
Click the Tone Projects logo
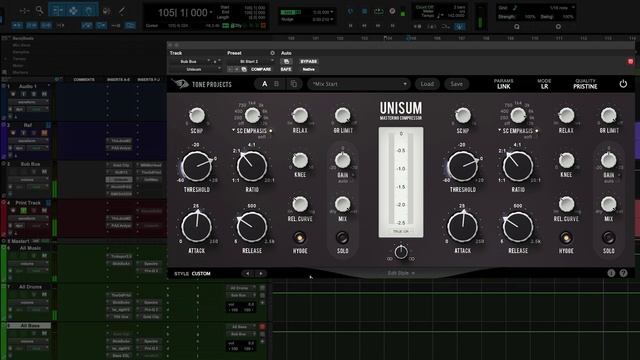pos(201,84)
